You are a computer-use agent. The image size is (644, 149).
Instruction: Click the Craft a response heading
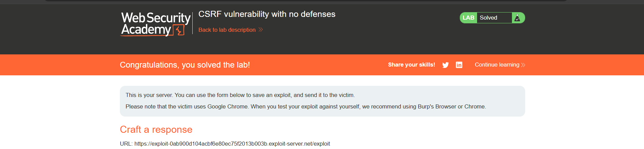156,129
